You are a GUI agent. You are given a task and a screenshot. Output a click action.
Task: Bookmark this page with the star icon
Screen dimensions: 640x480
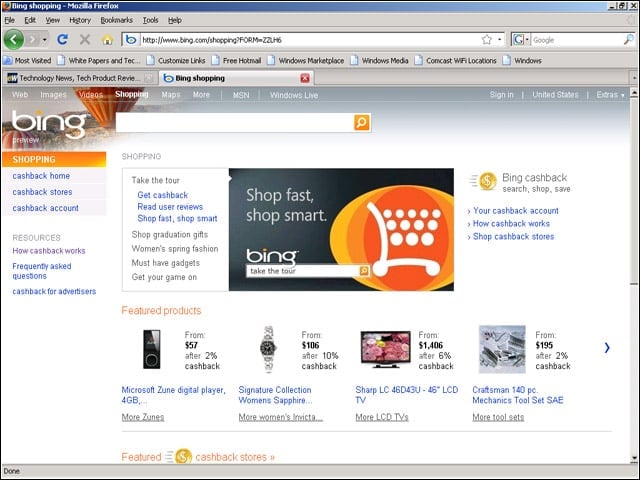tap(487, 40)
